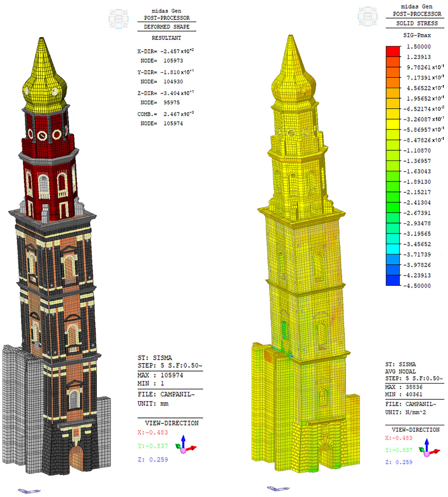Click bottom-right corner arrow in left view navigator
The height and width of the screenshot is (497, 448).
pyautogui.click(x=125, y=26)
